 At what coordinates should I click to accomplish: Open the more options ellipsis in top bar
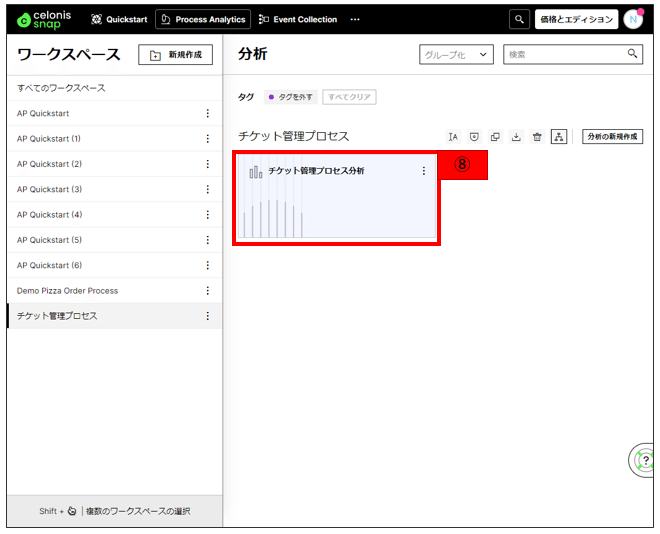click(x=355, y=19)
